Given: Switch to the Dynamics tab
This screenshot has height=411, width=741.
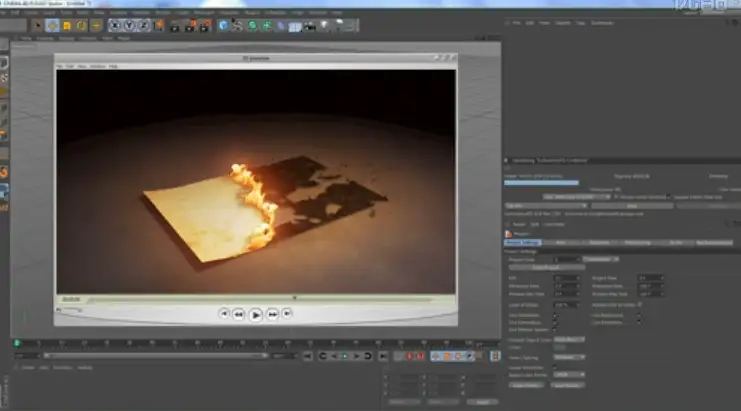Looking at the screenshot, I should (599, 243).
